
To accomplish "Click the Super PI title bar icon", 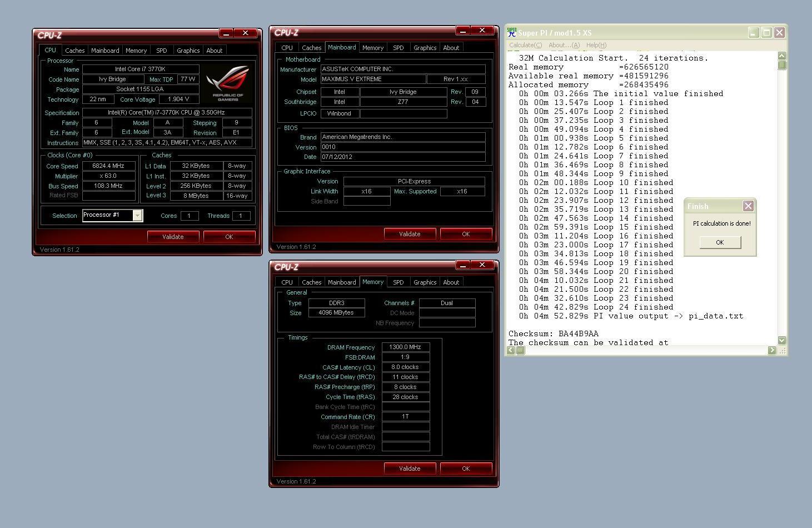I will click(512, 33).
